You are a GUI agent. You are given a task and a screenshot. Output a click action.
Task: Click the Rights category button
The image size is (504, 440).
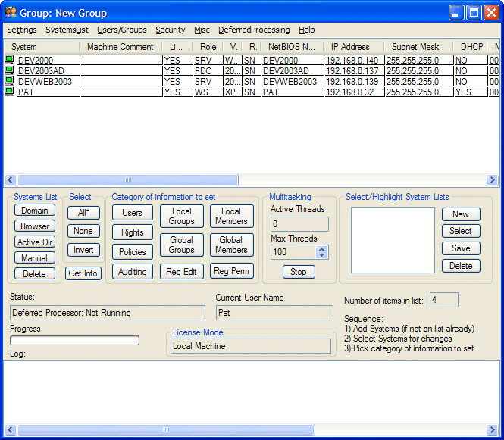tap(133, 232)
